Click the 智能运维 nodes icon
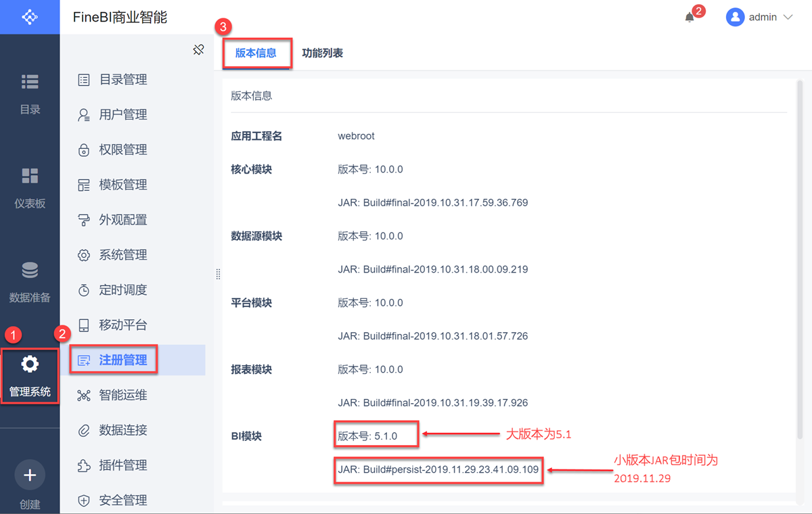 pos(84,395)
